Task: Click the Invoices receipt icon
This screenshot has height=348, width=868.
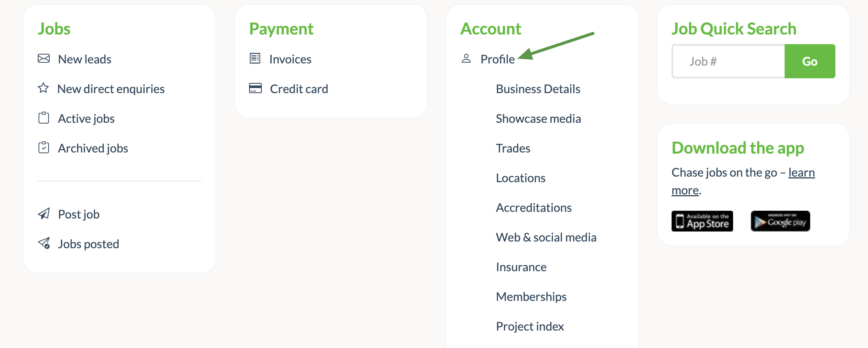Action: point(255,59)
